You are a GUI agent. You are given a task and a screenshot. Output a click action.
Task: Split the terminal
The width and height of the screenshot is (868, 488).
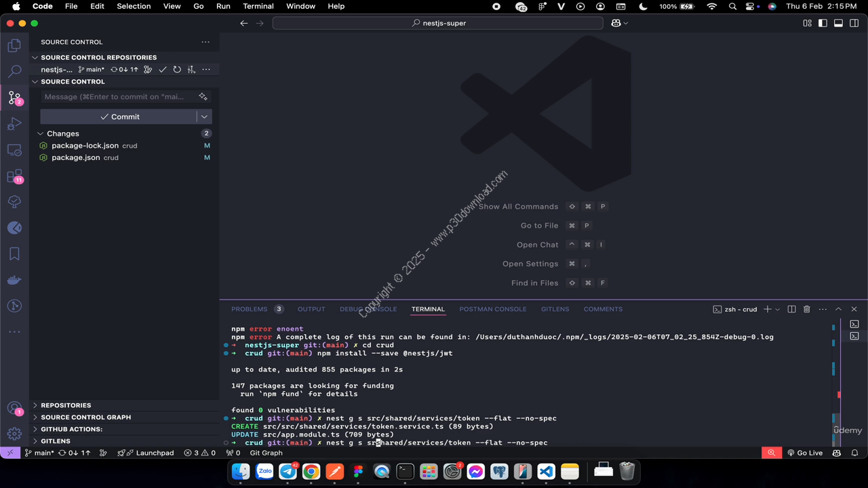tap(791, 309)
